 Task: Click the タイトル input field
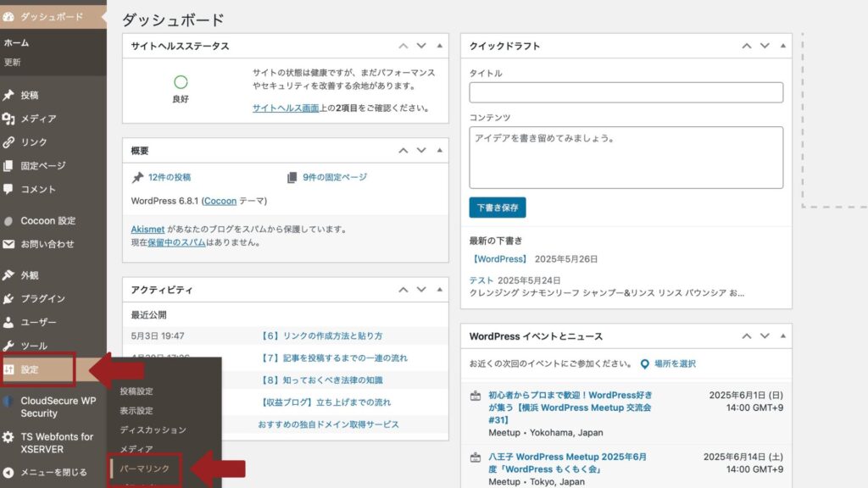pyautogui.click(x=626, y=92)
